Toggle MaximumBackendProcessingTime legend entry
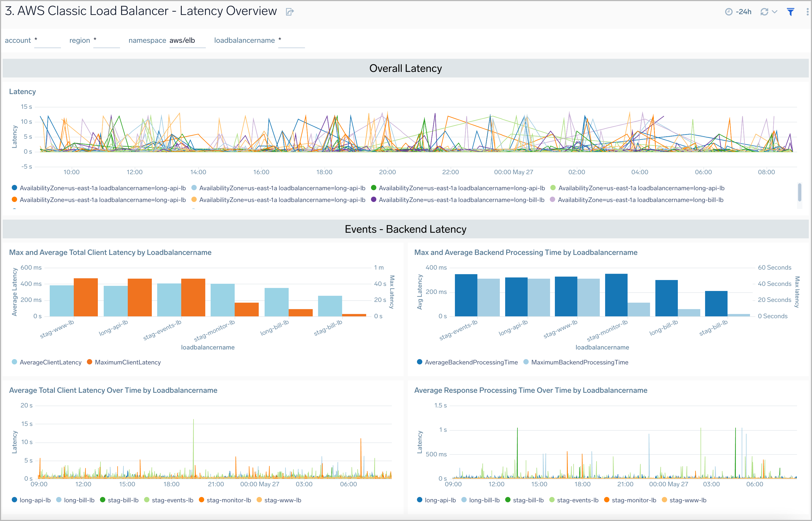 [576, 362]
